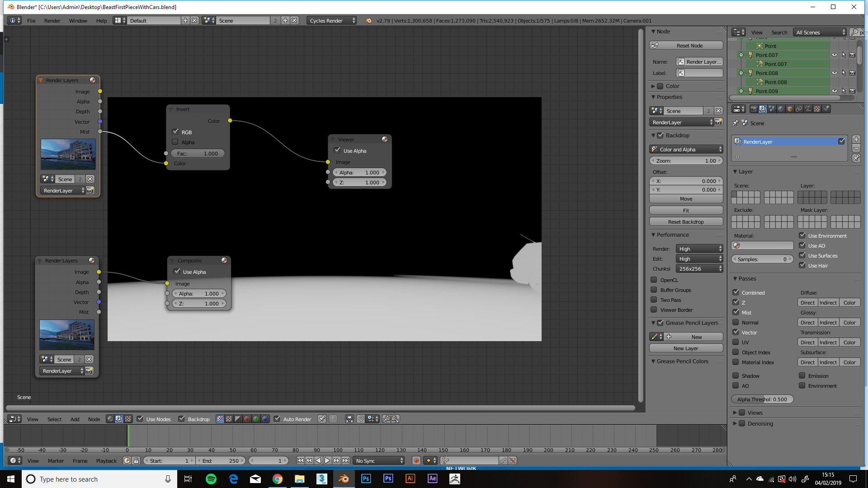Disable Use Alpha on the Composite node

(177, 272)
